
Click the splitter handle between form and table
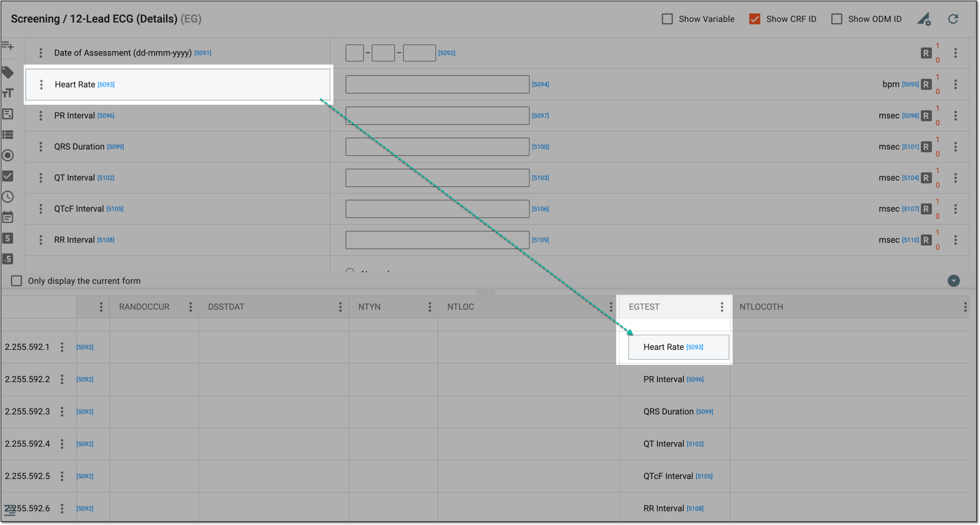[x=486, y=292]
